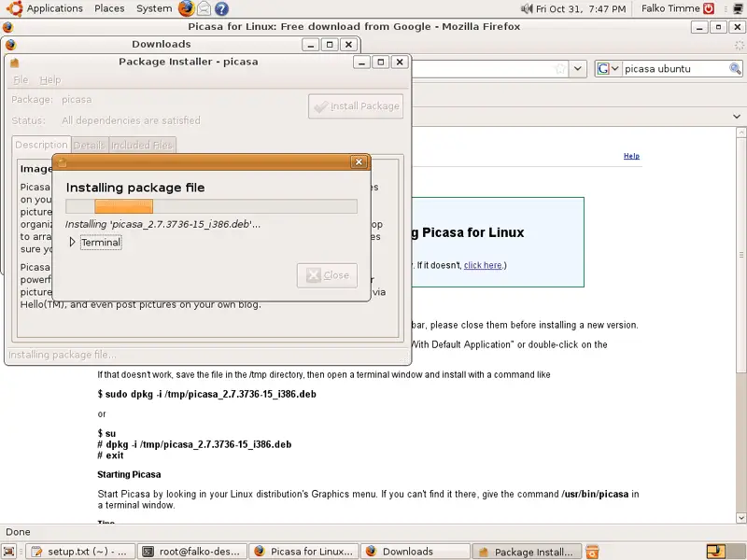Viewport: 747px width, 560px height.
Task: Open the Firefox URL history dropdown arrow
Action: click(577, 68)
